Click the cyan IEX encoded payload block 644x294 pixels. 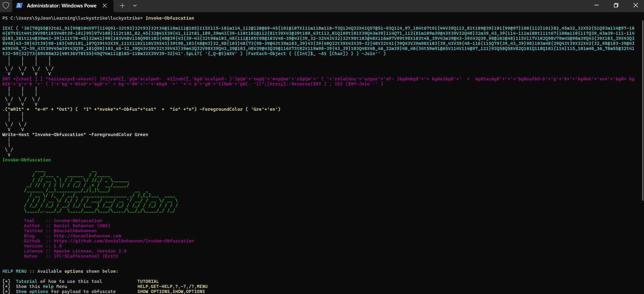pyautogui.click(x=318, y=41)
